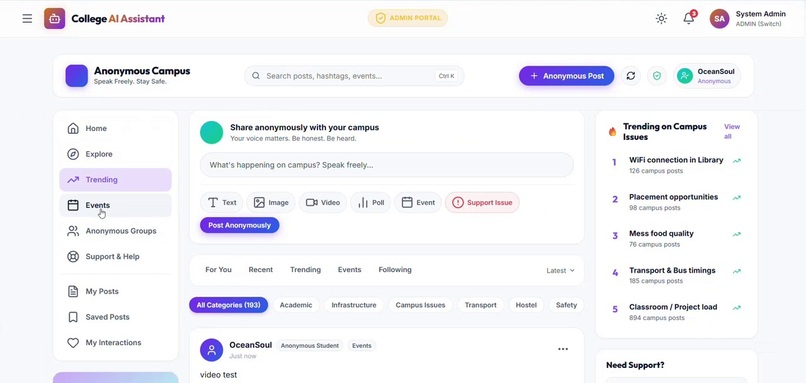Click the OceanSoul post avatar

point(211,350)
